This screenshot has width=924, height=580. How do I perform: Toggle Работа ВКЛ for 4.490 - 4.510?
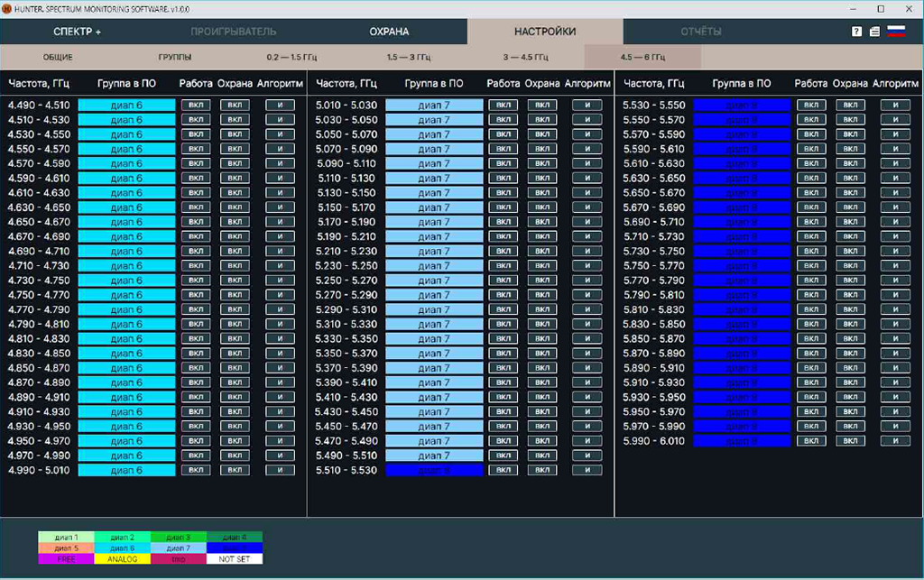tap(196, 105)
